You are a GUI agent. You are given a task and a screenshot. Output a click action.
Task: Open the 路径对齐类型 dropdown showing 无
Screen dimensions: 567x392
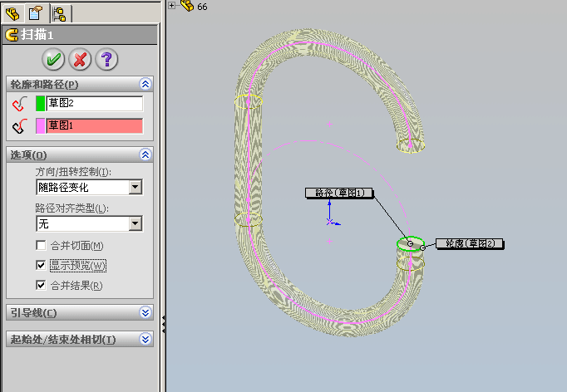pos(136,223)
